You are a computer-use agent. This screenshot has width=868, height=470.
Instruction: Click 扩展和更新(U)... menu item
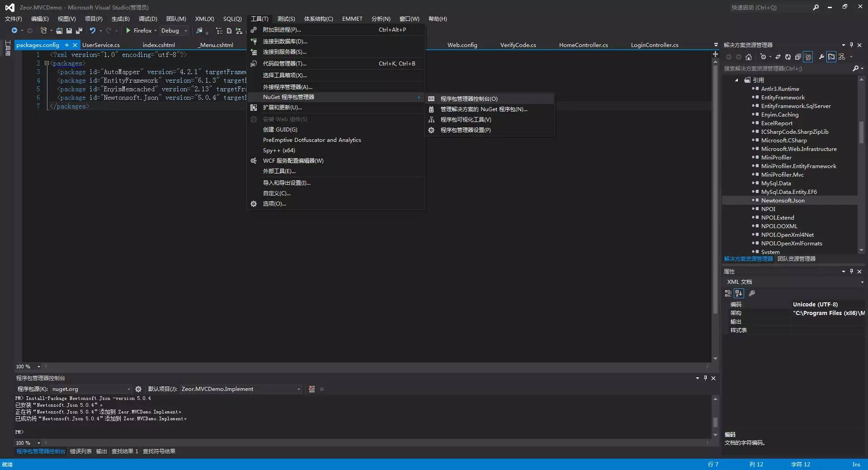click(x=336, y=107)
